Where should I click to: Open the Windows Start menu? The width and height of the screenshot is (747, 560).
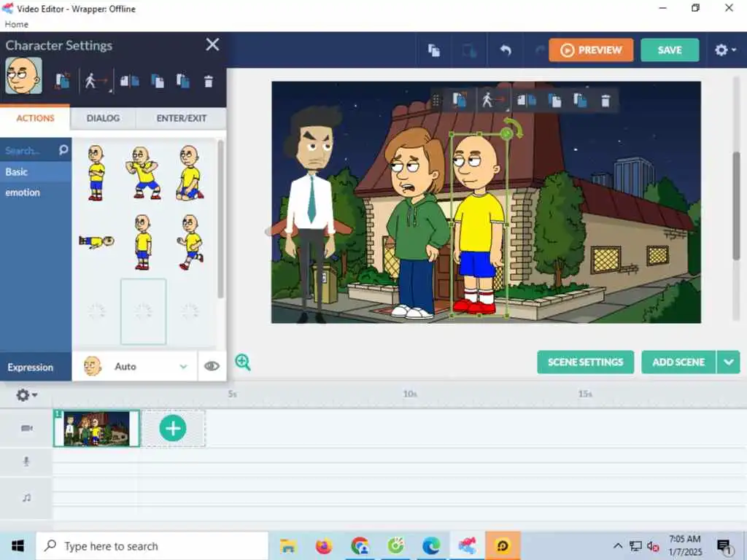pyautogui.click(x=18, y=545)
